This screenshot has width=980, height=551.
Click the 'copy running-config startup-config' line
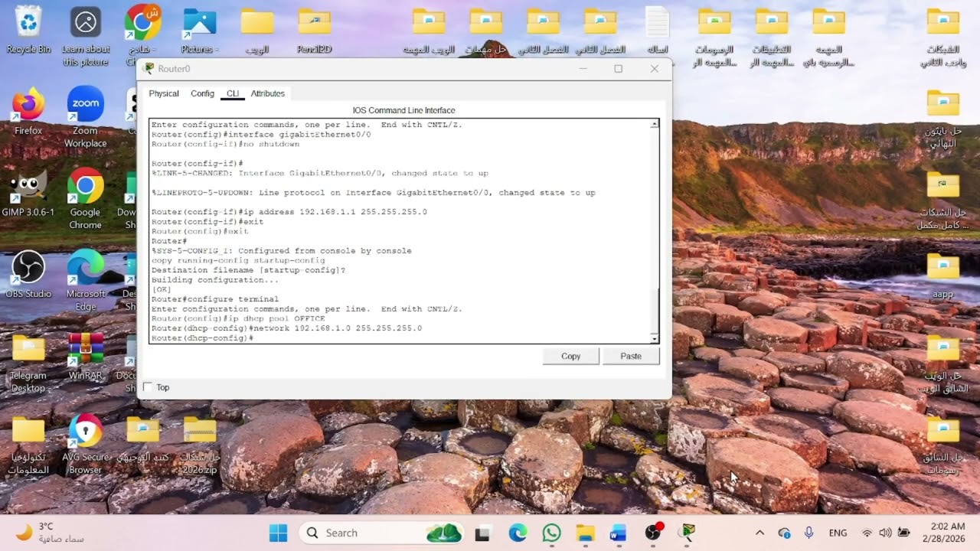point(238,260)
